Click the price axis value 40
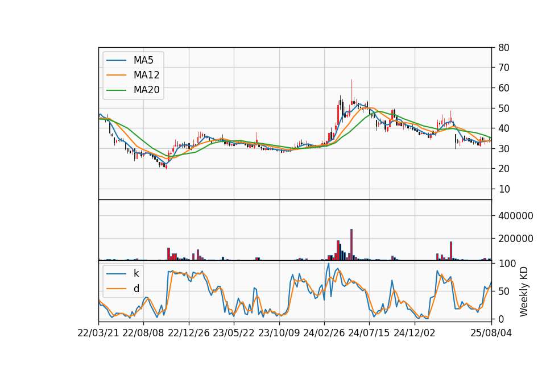 click(503, 128)
